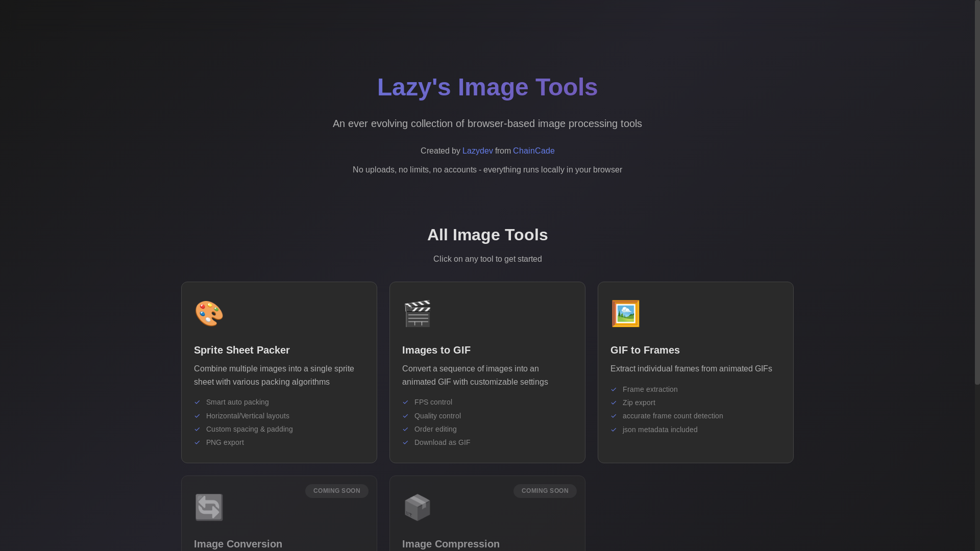The height and width of the screenshot is (551, 980).
Task: Click the 'Quality control' feature text
Action: [437, 416]
